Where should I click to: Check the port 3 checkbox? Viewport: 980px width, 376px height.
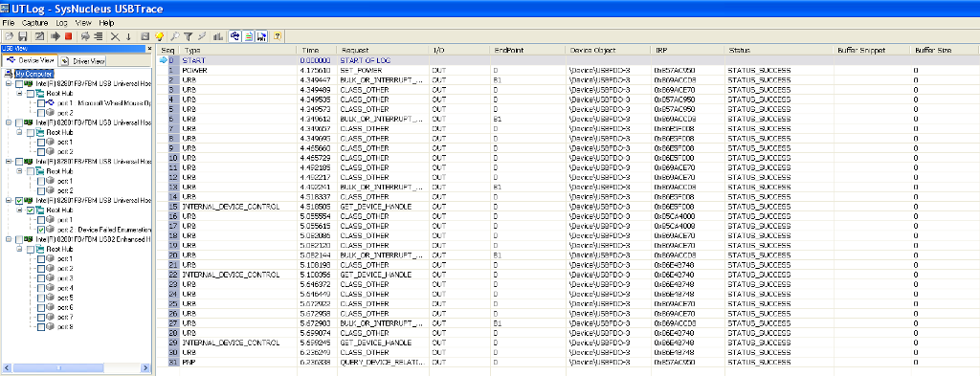click(41, 278)
